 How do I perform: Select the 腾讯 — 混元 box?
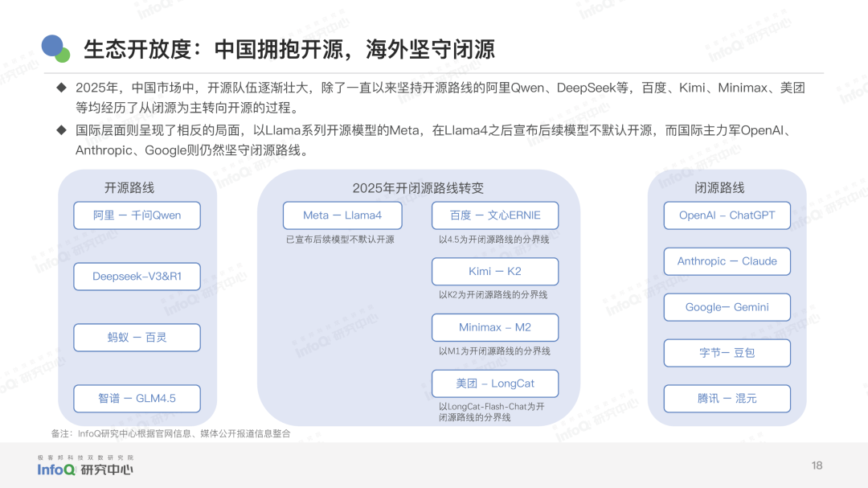tap(727, 398)
